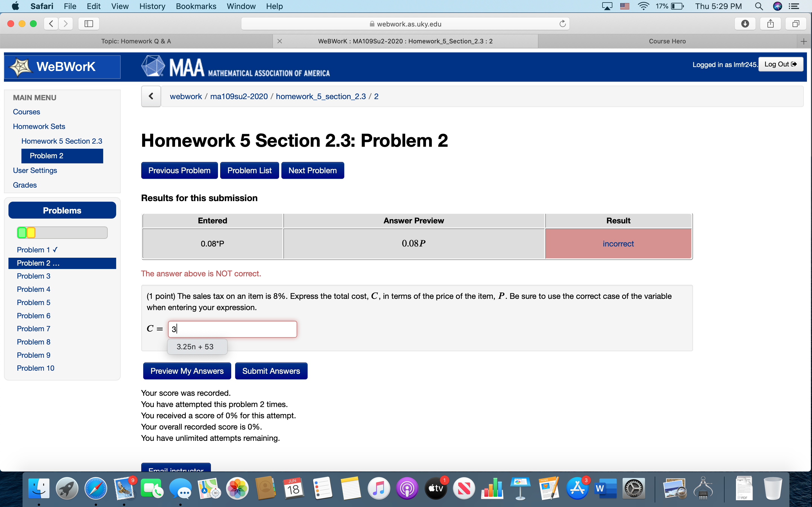Screen dimensions: 812x507
Task: Click the downloads icon in Safari toolbar
Action: [x=745, y=23]
